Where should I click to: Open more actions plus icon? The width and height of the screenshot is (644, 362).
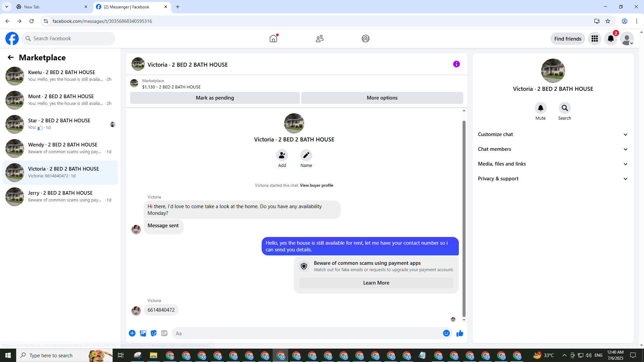coord(132,333)
